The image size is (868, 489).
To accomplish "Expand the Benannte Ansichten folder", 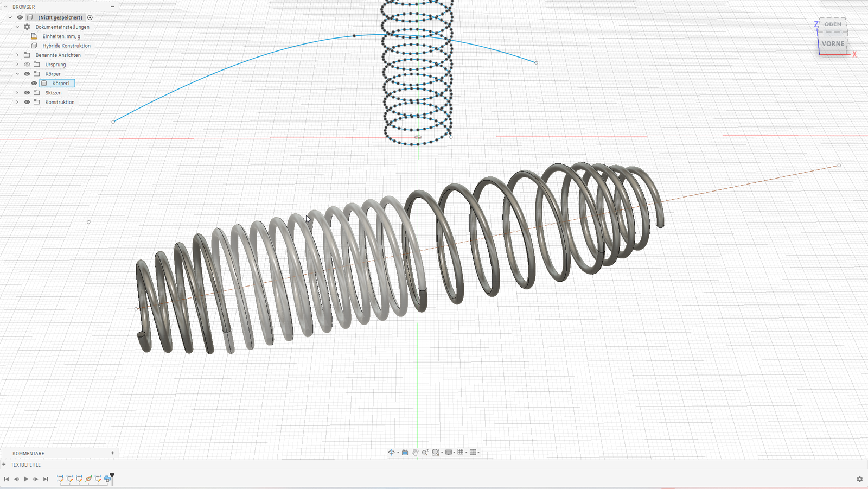I will tap(17, 55).
